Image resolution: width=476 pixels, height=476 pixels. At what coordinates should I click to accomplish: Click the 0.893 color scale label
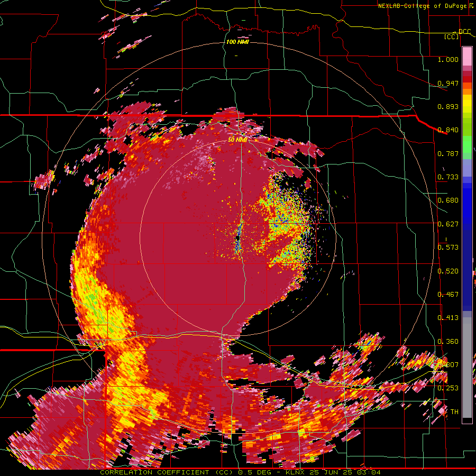[448, 106]
